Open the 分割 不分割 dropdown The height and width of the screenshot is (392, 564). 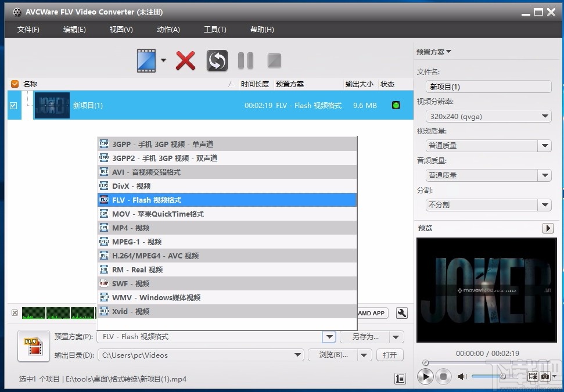coord(545,204)
